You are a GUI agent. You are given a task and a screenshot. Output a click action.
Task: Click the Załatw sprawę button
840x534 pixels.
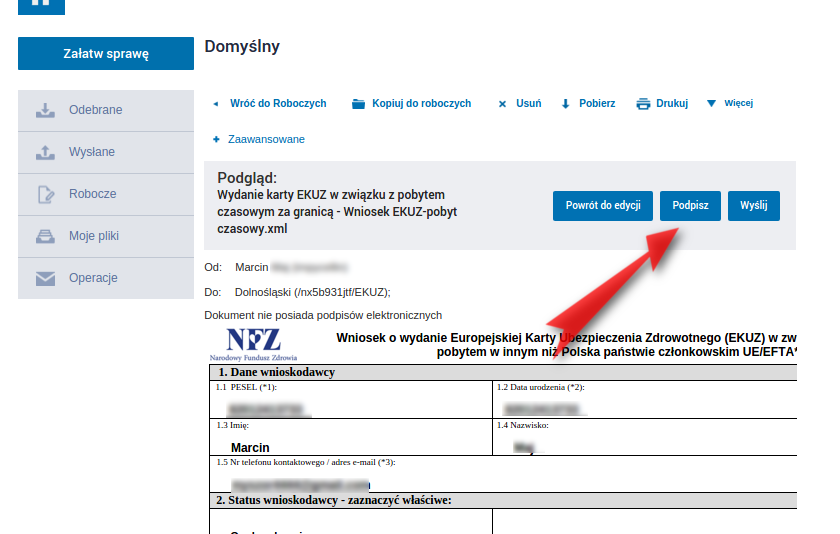[106, 54]
